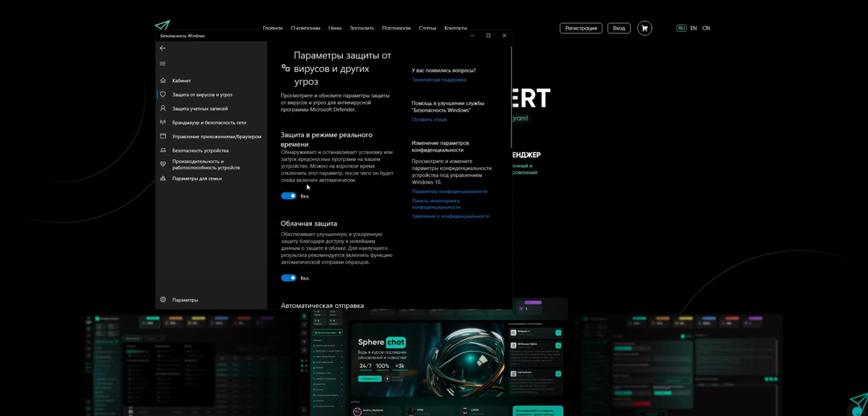
Task: Switch the website language to EN
Action: pos(694,28)
